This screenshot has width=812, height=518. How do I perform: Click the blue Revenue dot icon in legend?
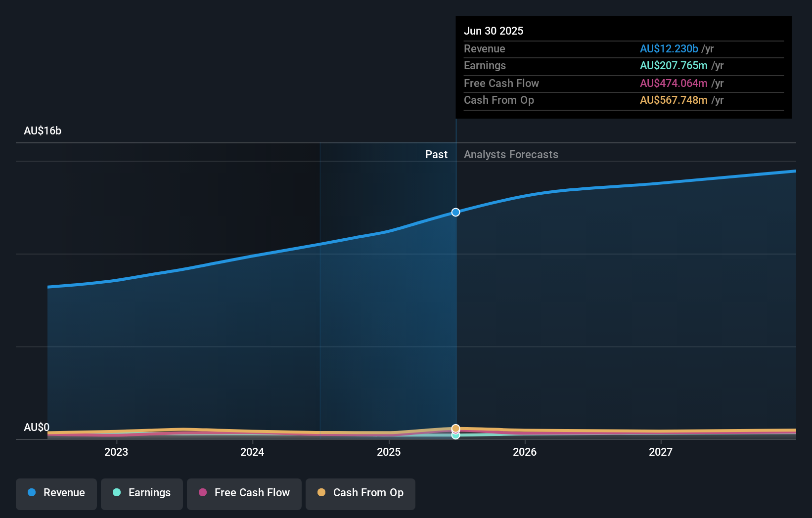(31, 492)
